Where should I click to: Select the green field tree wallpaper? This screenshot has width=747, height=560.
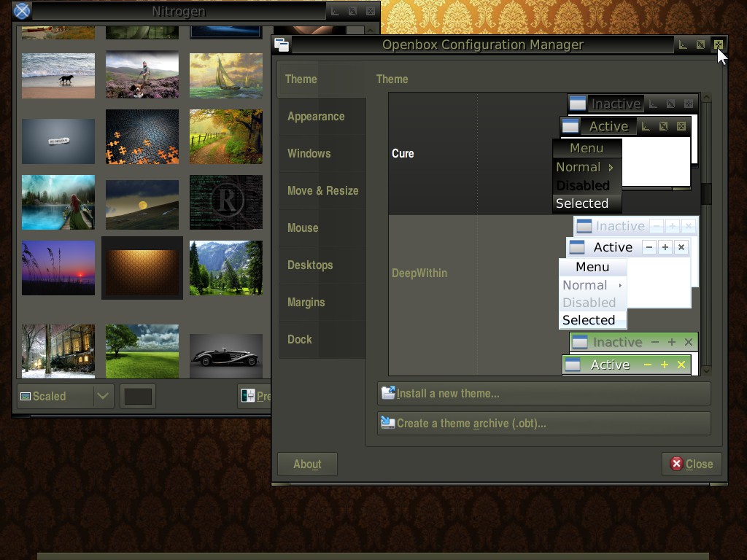tap(142, 351)
